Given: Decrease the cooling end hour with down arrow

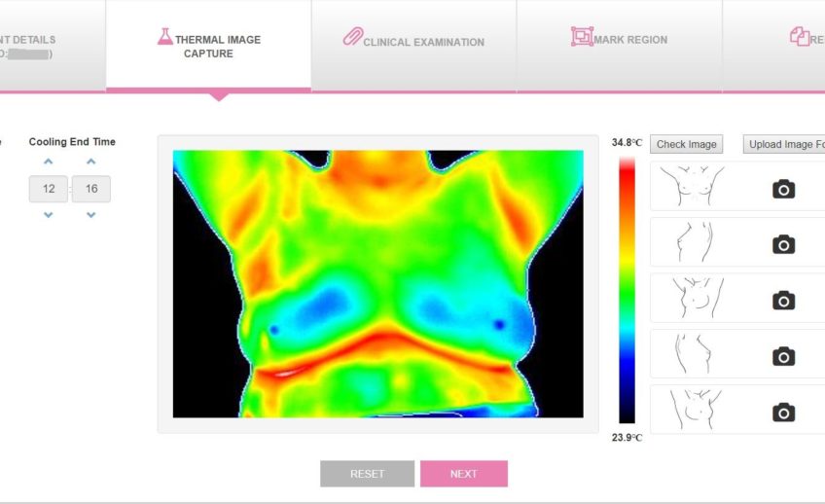Looking at the screenshot, I should [x=49, y=215].
